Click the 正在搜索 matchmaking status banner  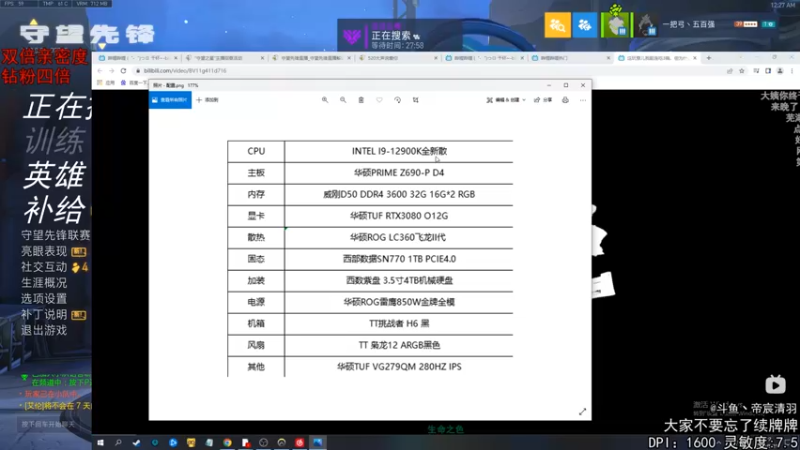pyautogui.click(x=399, y=36)
